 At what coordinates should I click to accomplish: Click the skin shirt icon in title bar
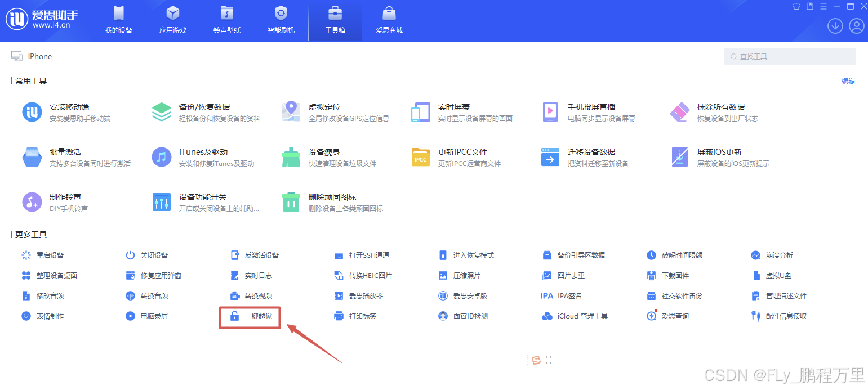796,6
